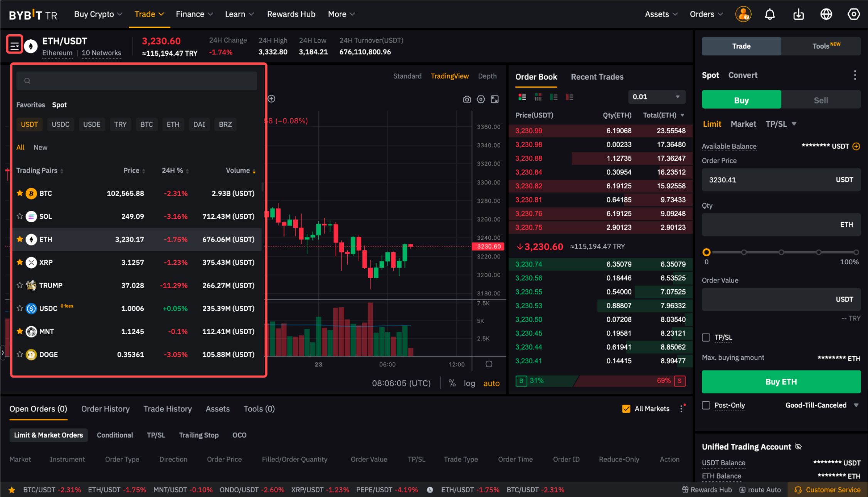Enable the Post-Only checkbox
868x497 pixels.
(706, 405)
